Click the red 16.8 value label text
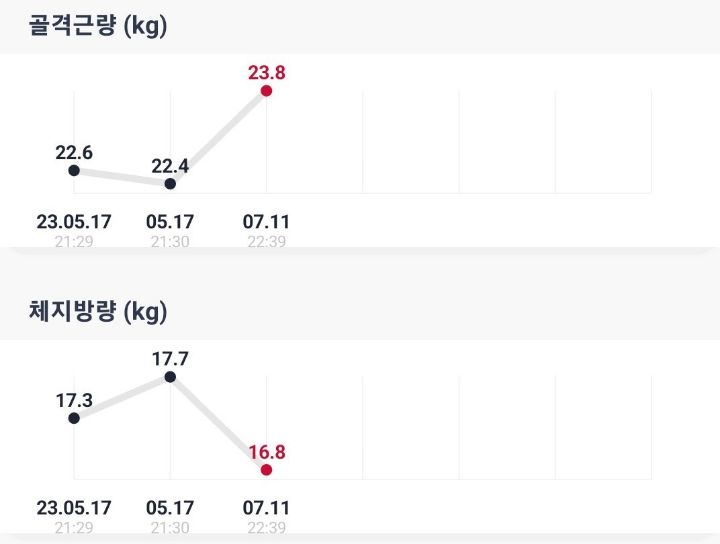This screenshot has height=544, width=720. (266, 450)
